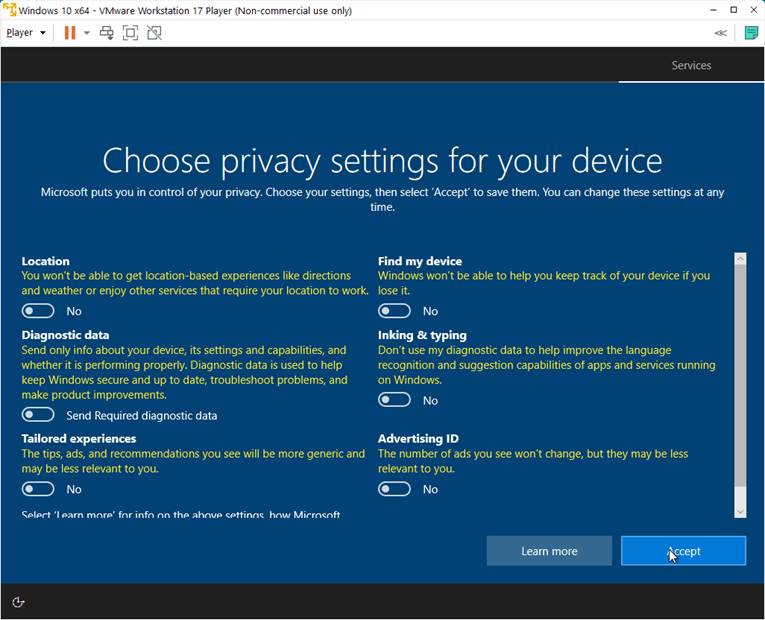Send Ctrl+Alt+Del to the virtual machine

[x=107, y=33]
